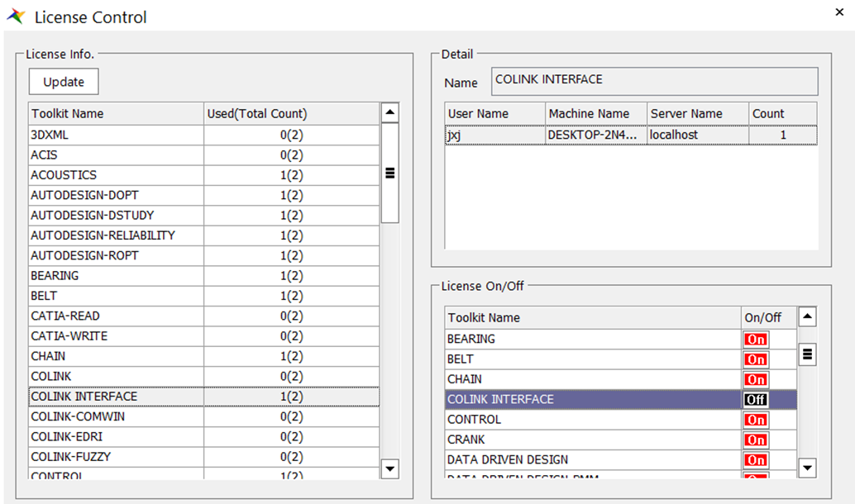Select COLINK-FUZZY toolkit row
This screenshot has width=855, height=504.
pos(204,458)
